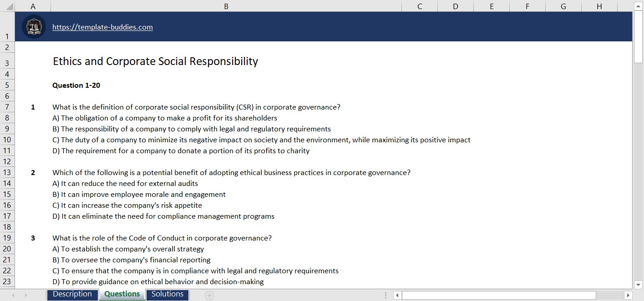Select column B header
This screenshot has width=644, height=301.
tap(226, 6)
